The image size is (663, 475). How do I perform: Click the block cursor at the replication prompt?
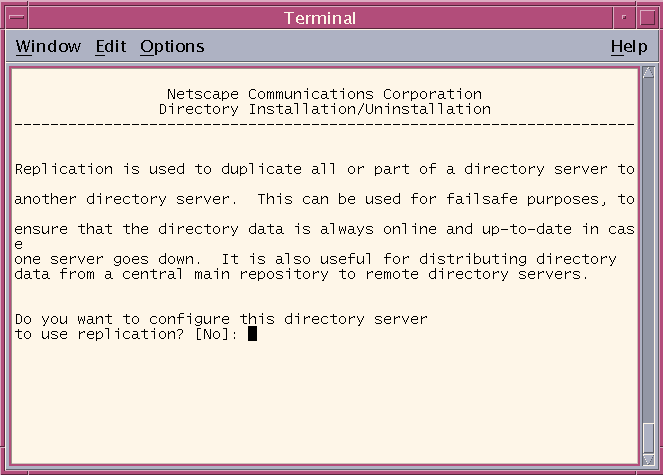click(x=252, y=334)
